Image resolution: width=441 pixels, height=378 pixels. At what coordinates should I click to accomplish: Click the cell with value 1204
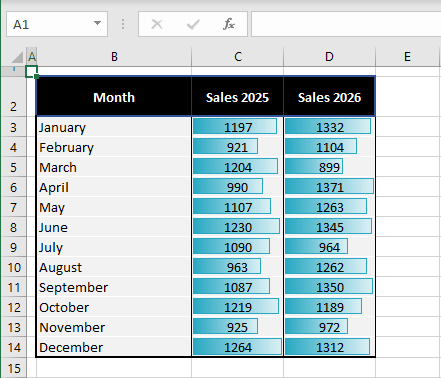[x=238, y=167]
